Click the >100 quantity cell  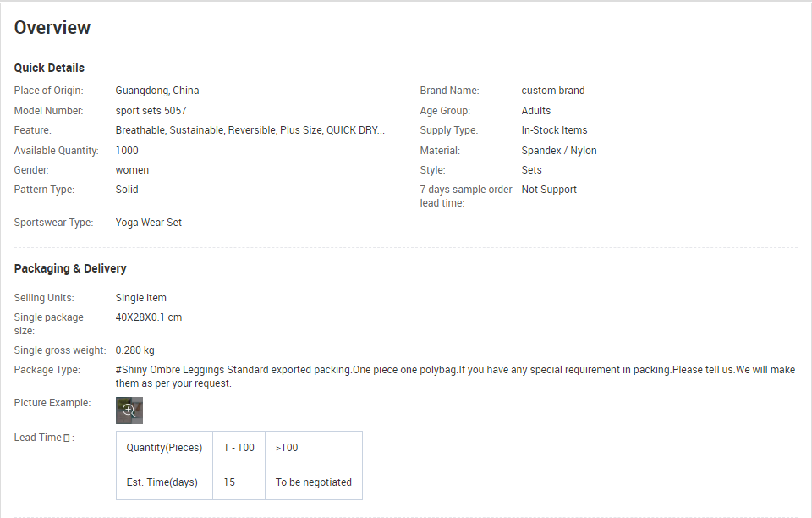(x=314, y=448)
